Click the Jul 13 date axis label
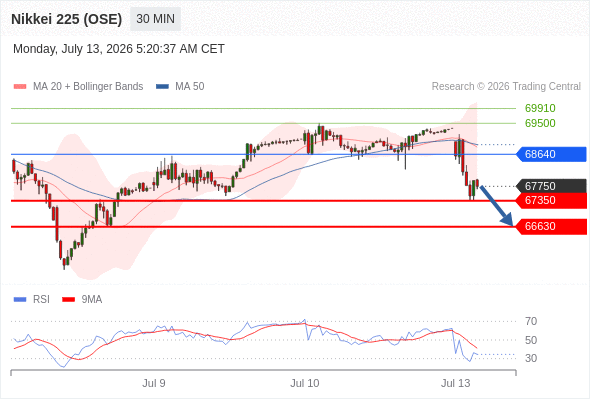 [x=455, y=383]
